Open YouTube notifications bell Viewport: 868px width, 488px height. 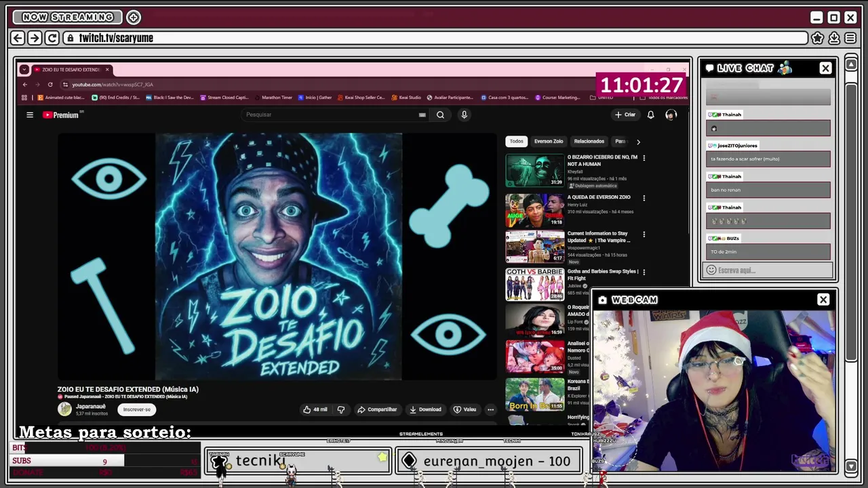click(x=650, y=115)
